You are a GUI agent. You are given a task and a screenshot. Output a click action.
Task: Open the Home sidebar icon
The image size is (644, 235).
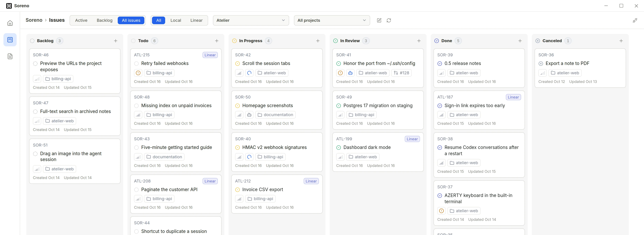coord(10,23)
